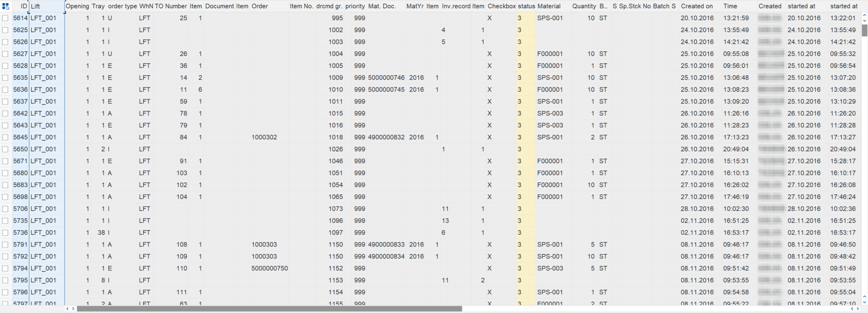The height and width of the screenshot is (313, 868).
Task: Click the bottom-most vertical scroll-down arrow
Action: pyautogui.click(x=864, y=302)
